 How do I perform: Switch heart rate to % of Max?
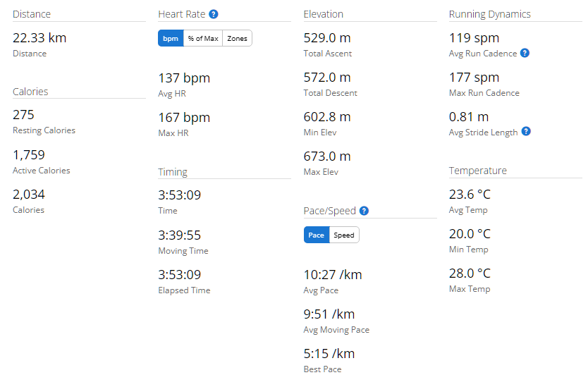pos(202,38)
